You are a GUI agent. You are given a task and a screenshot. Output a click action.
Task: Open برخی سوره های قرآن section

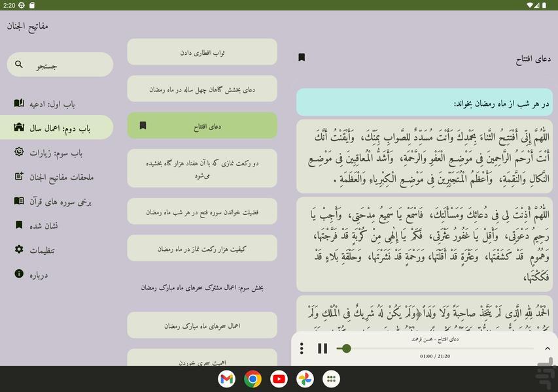click(x=56, y=201)
